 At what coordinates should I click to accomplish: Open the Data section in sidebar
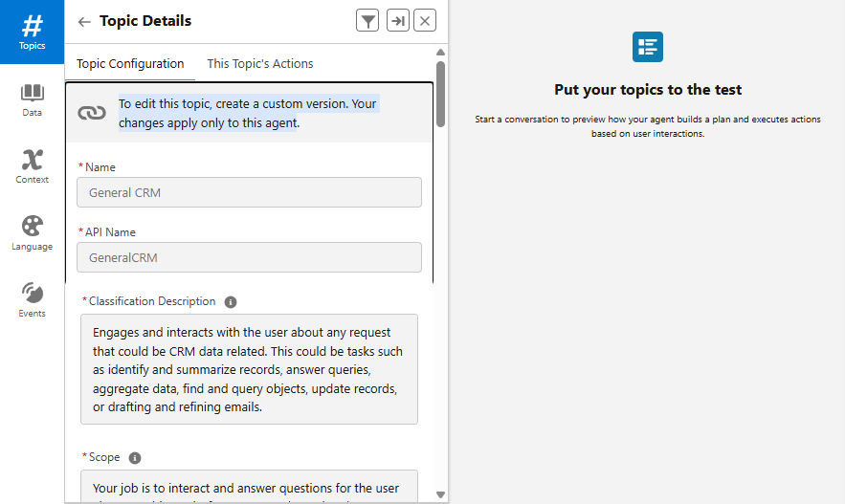tap(32, 99)
